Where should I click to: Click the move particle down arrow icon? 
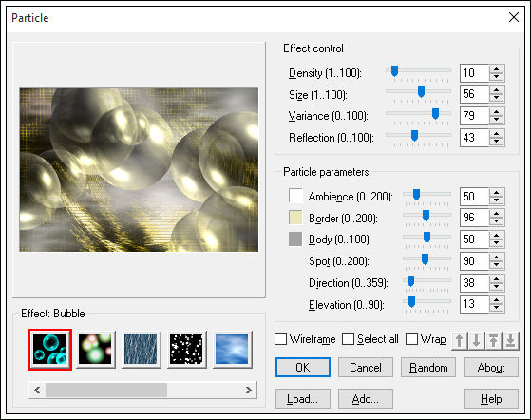(x=477, y=341)
